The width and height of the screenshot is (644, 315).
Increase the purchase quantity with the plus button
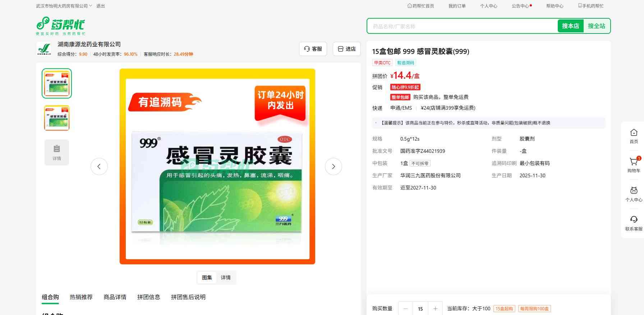point(435,309)
